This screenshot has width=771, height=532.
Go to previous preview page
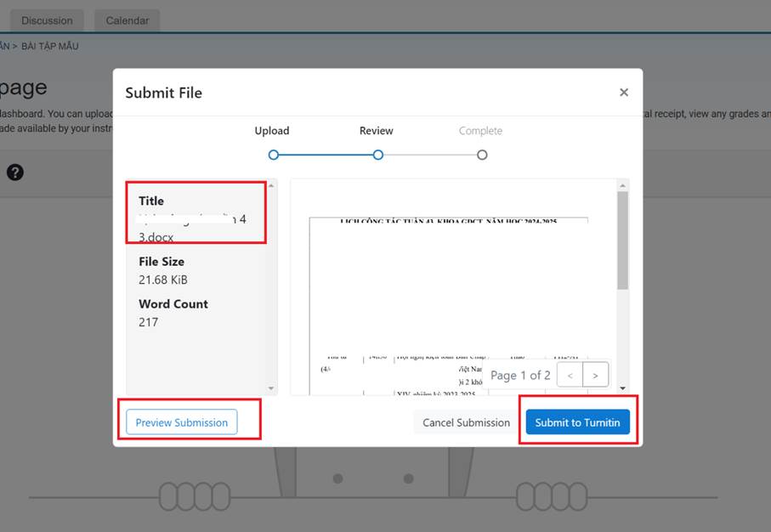coord(570,375)
